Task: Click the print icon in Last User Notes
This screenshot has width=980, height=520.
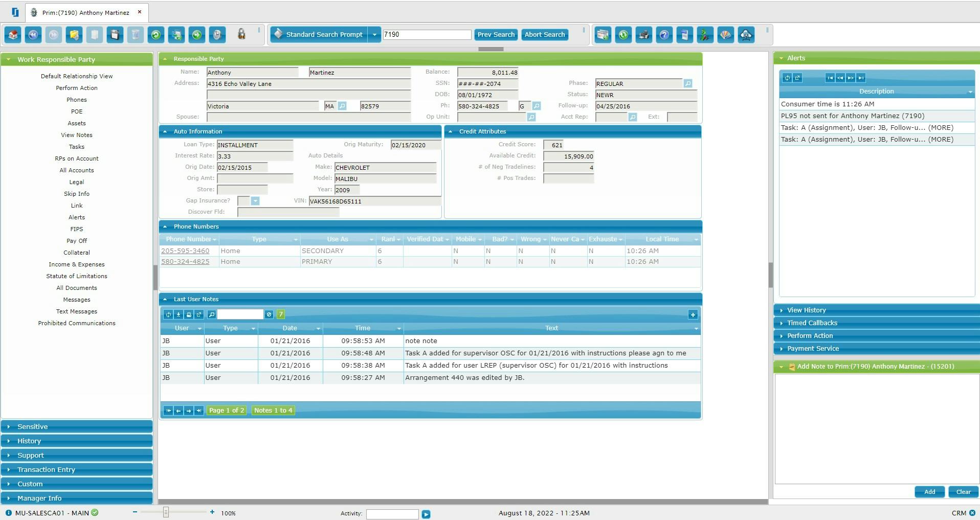Action: 189,314
